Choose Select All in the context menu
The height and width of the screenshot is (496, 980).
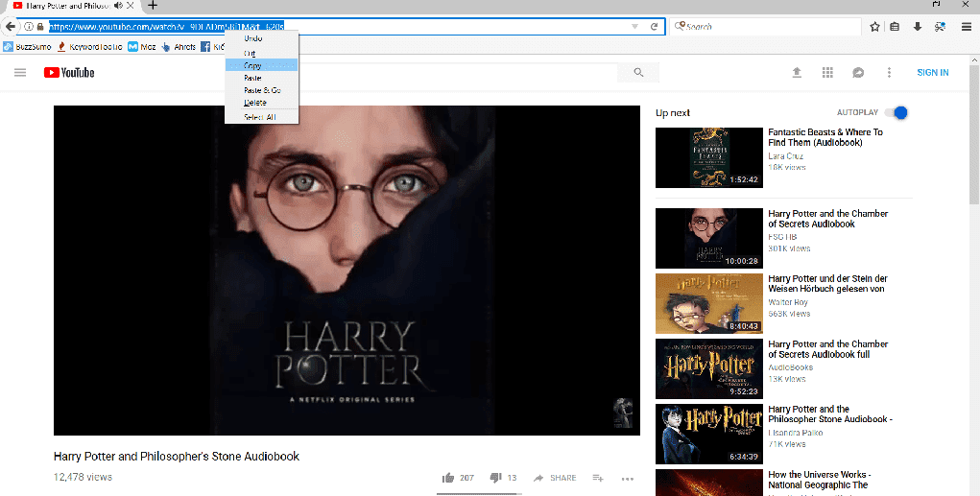pos(261,117)
